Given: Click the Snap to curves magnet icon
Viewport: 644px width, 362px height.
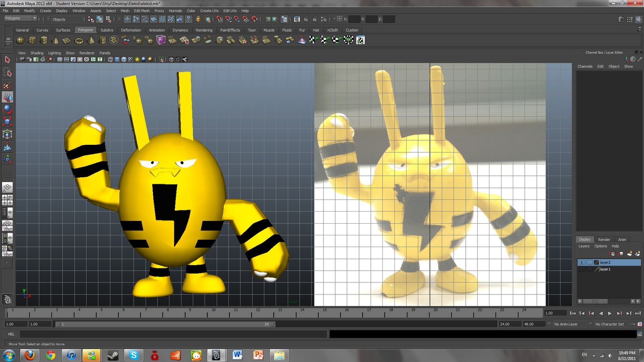Looking at the screenshot, I should coord(228,19).
